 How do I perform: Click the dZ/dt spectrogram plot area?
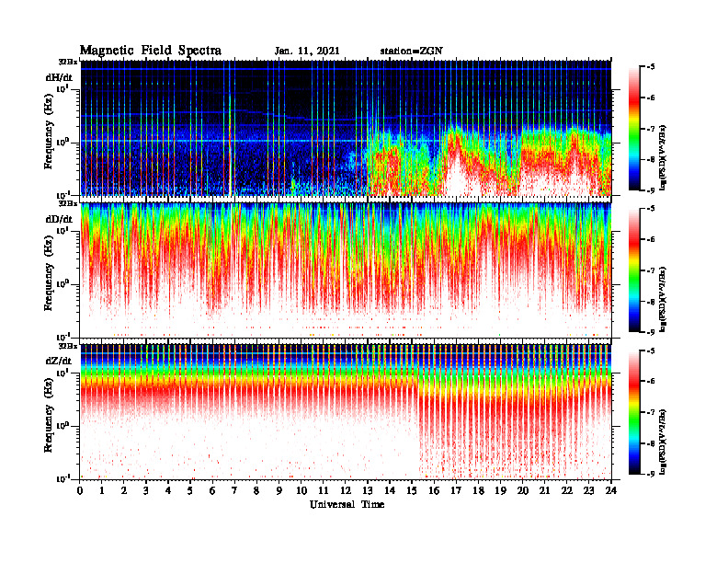346,412
